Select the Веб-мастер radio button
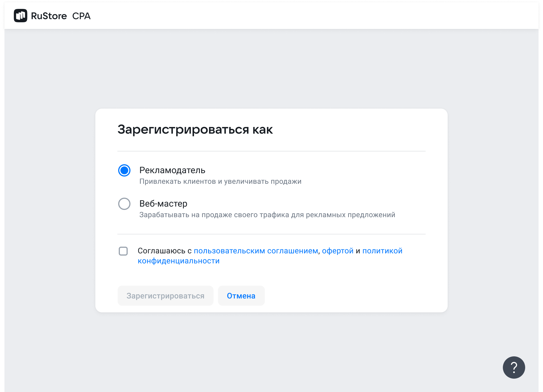543x392 pixels. point(124,204)
